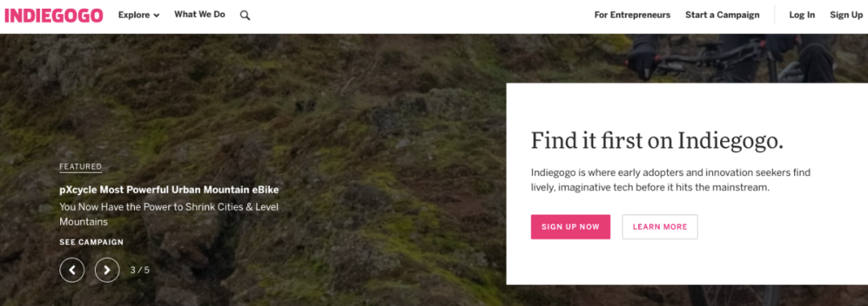Click the pink SIGN UP NOW button

click(x=571, y=226)
